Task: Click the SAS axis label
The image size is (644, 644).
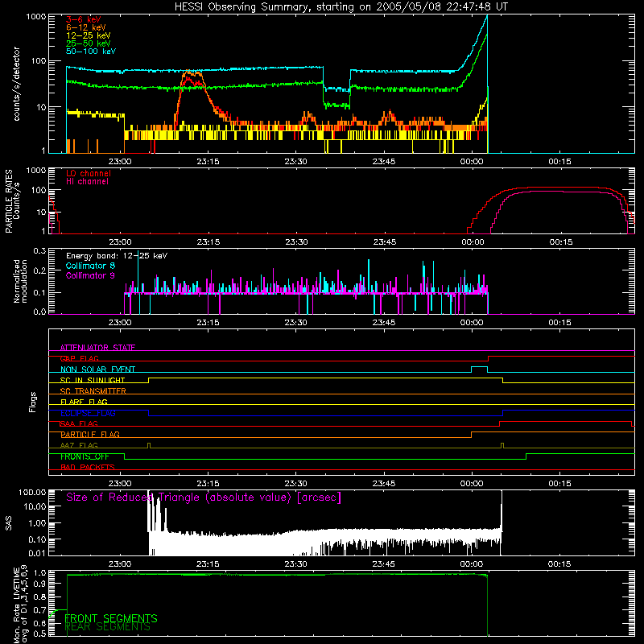Action: (9, 523)
